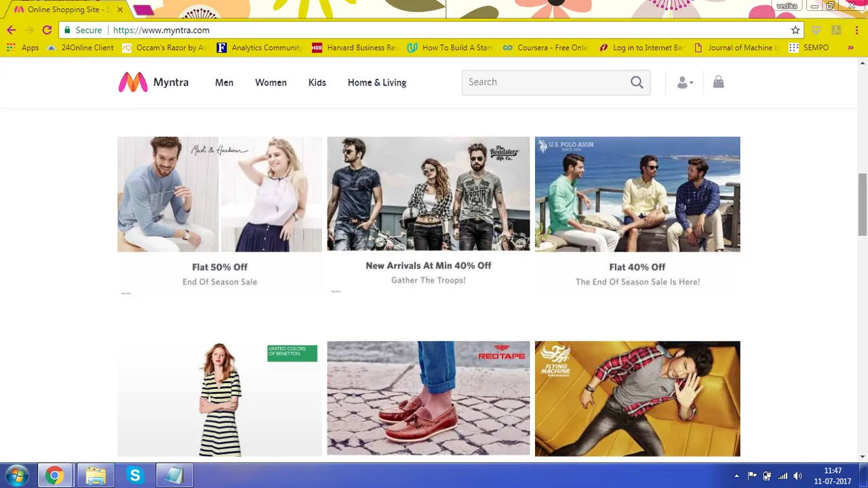Click the Action Center flag icon
The height and width of the screenshot is (488, 868).
752,476
